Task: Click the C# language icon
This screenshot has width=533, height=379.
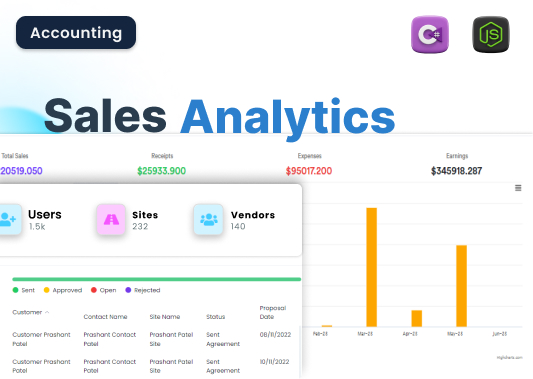Action: (x=430, y=34)
